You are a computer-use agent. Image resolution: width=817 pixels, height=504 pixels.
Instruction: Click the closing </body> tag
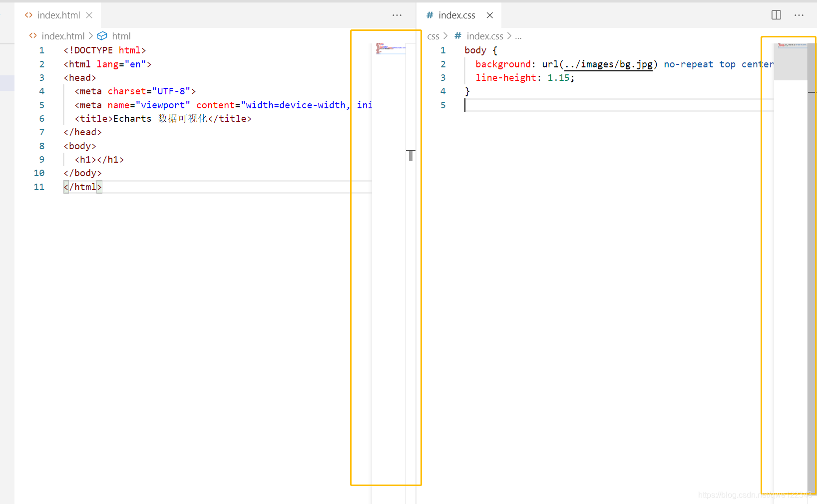pos(82,173)
